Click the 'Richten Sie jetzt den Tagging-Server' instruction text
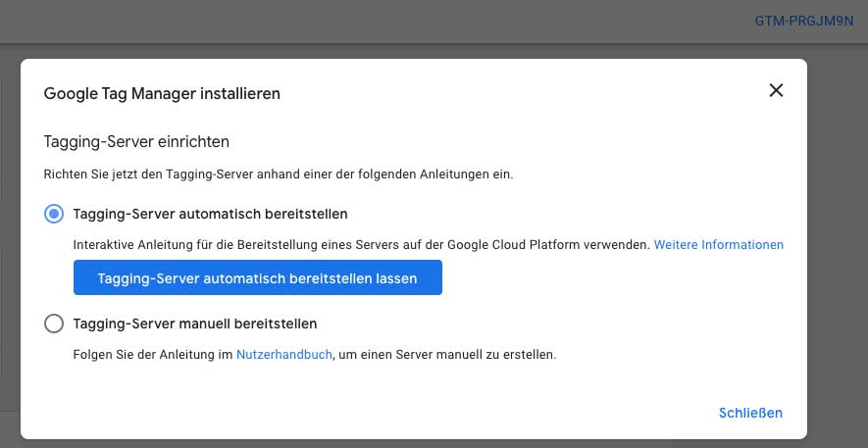Screen dimensions: 868x448 [x=279, y=174]
